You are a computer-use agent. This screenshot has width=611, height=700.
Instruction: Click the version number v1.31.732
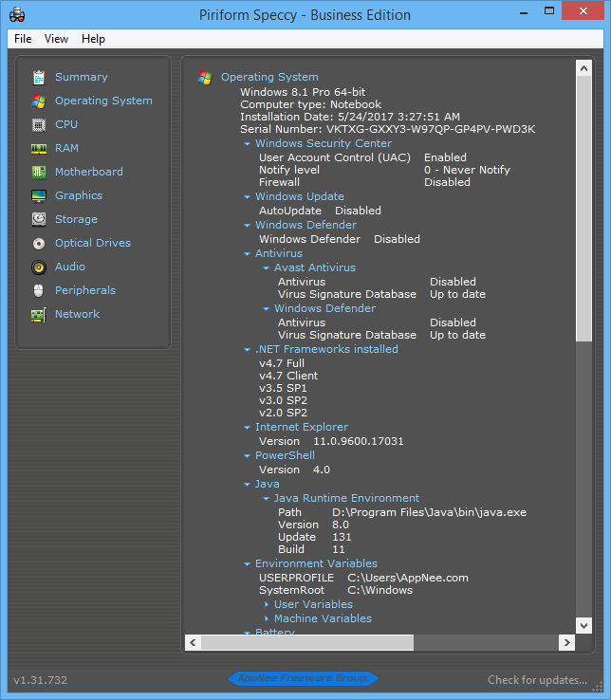40,680
